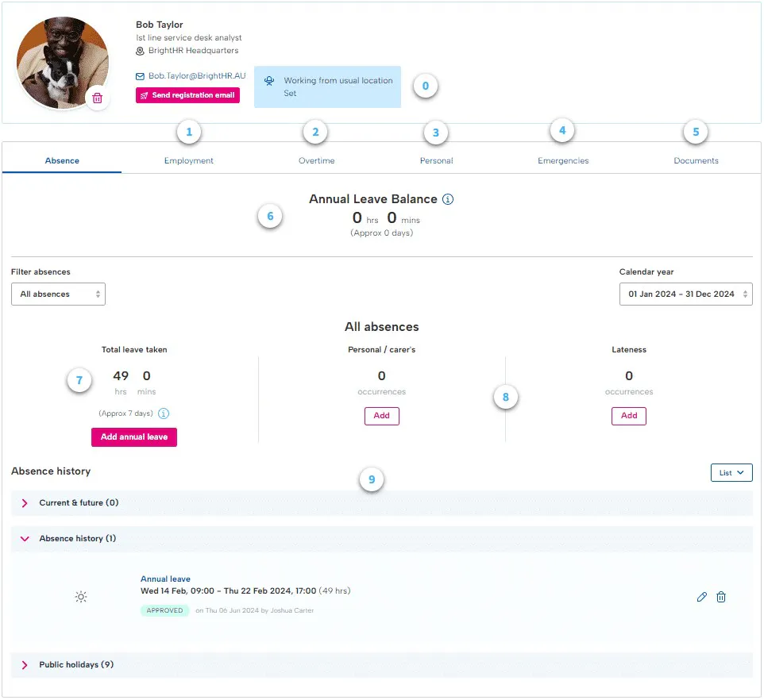The height and width of the screenshot is (700, 764).
Task: Click '(Approx 0 days)' balance text
Action: click(x=381, y=233)
